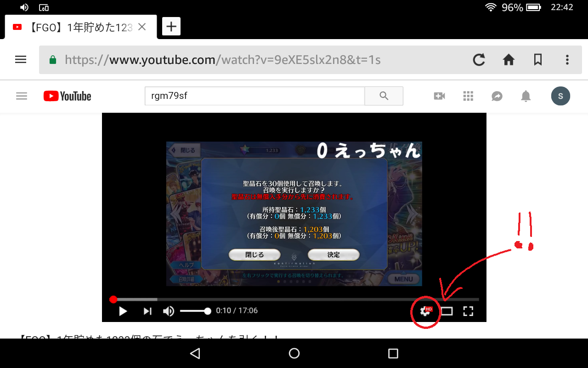588x368 pixels.
Task: Open the browser three-dot overflow menu
Action: [x=567, y=60]
